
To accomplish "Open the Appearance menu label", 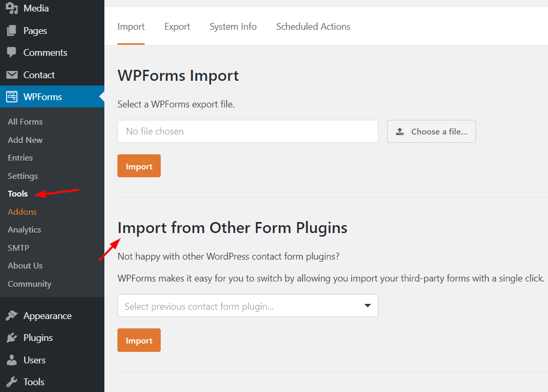I will (47, 315).
